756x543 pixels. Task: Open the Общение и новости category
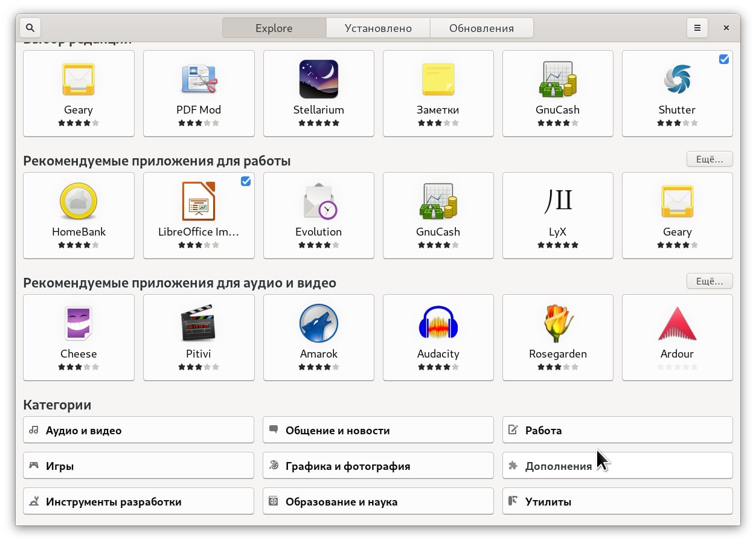pyautogui.click(x=378, y=431)
